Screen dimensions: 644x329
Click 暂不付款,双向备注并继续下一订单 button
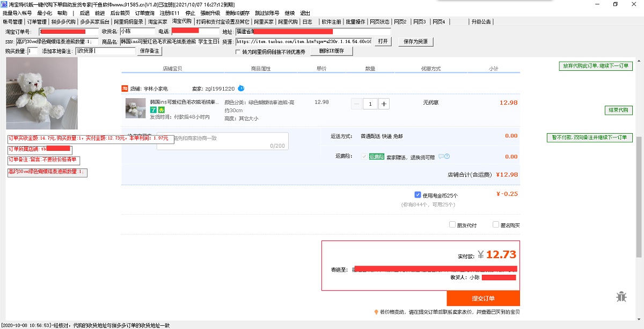point(590,137)
